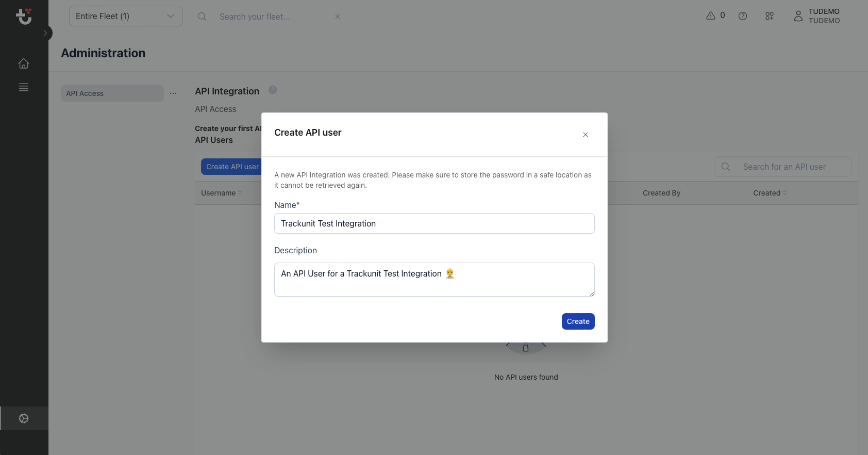Open the Administration heading area
Screen dimensions: 868x455
[x=103, y=53]
